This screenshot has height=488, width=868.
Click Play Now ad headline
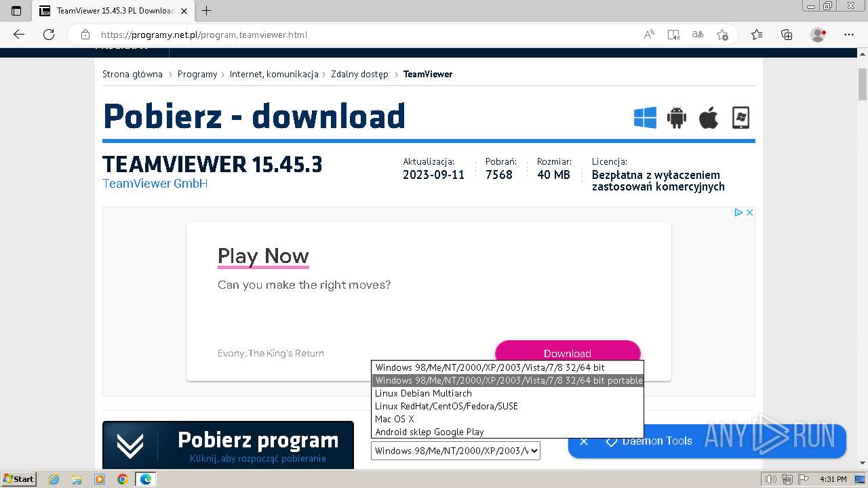[x=263, y=256]
